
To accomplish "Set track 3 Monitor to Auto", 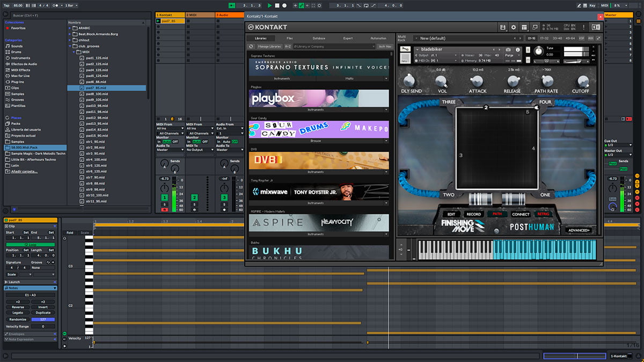I will tap(226, 142).
